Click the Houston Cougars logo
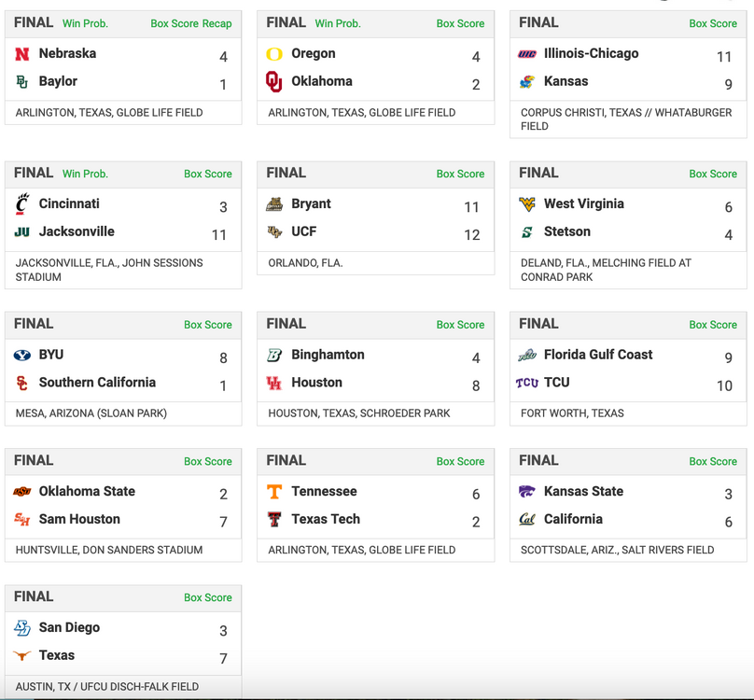 click(274, 383)
